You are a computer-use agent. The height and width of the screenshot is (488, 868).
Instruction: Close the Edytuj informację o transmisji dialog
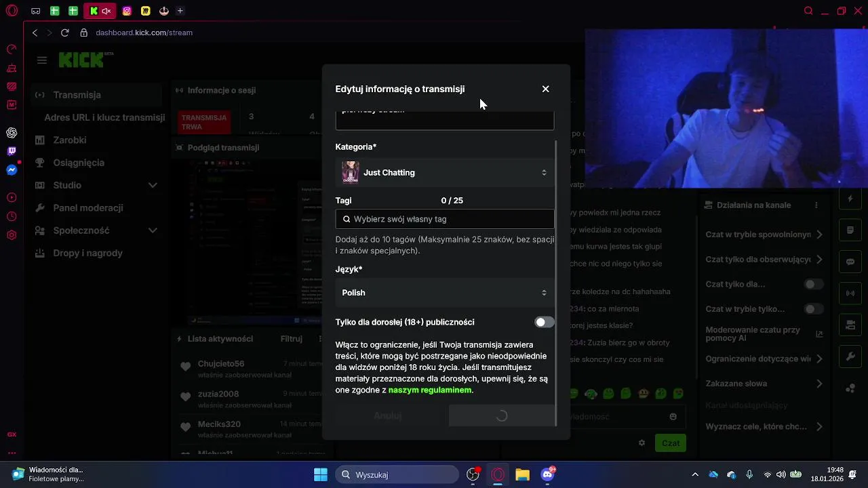coord(545,89)
